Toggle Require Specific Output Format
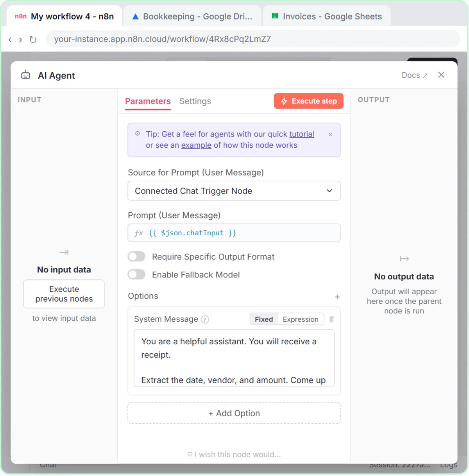This screenshot has height=476, width=469. point(136,256)
